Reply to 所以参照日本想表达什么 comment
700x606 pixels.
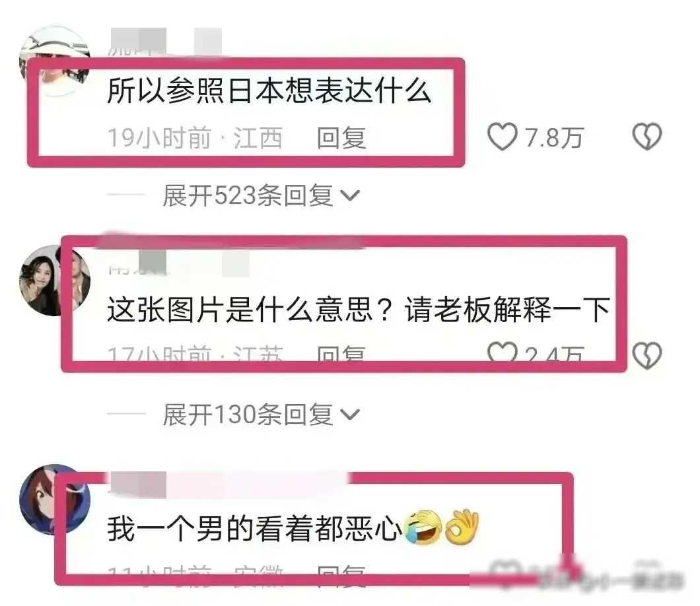pos(341,137)
